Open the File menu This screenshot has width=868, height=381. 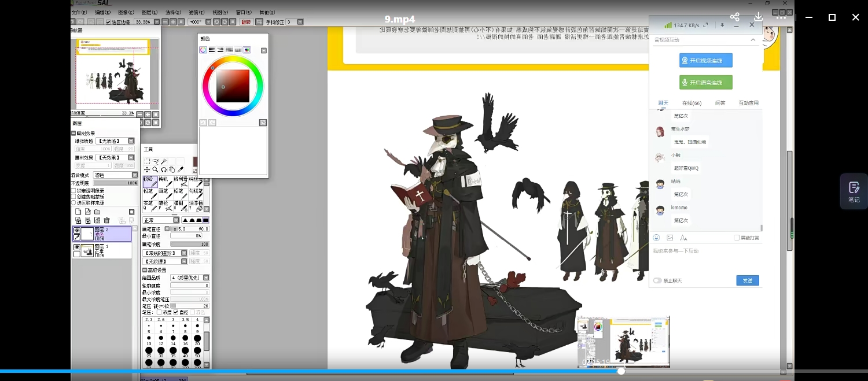pos(79,13)
